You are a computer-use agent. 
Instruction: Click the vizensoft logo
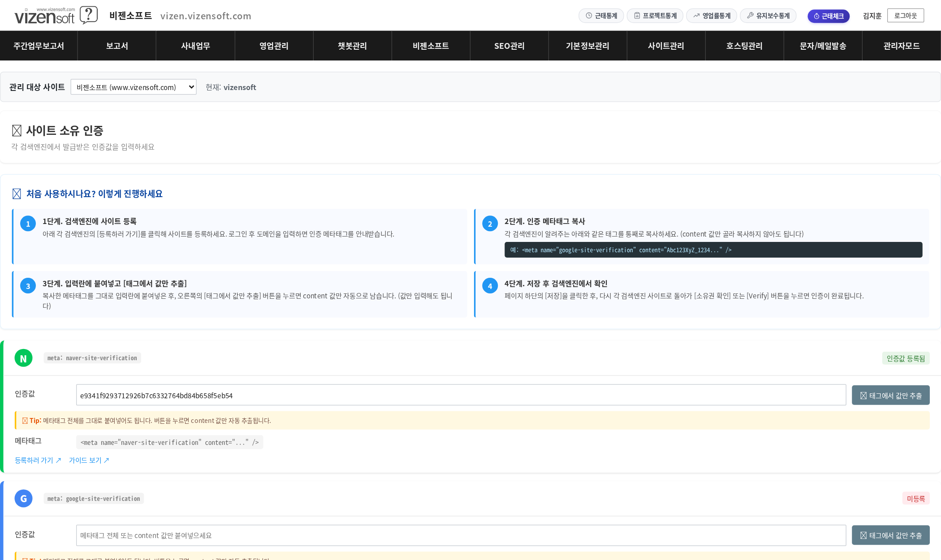[x=44, y=16]
